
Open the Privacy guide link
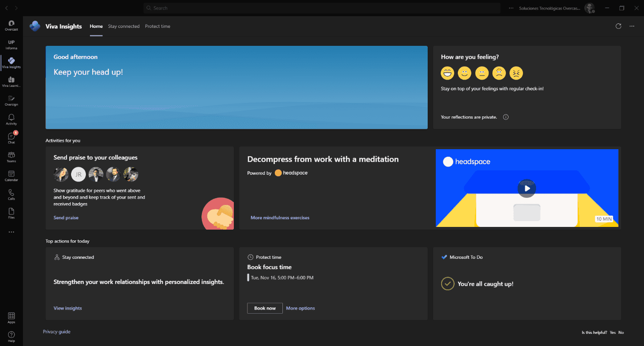[x=57, y=332]
